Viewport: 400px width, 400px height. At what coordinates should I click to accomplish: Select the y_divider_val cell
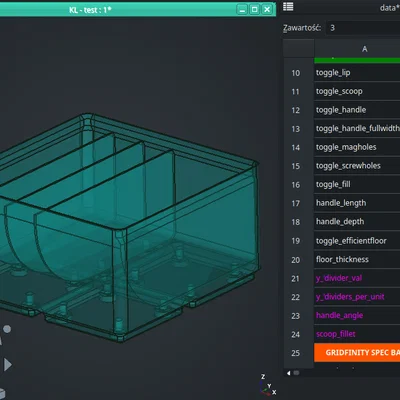click(x=357, y=278)
